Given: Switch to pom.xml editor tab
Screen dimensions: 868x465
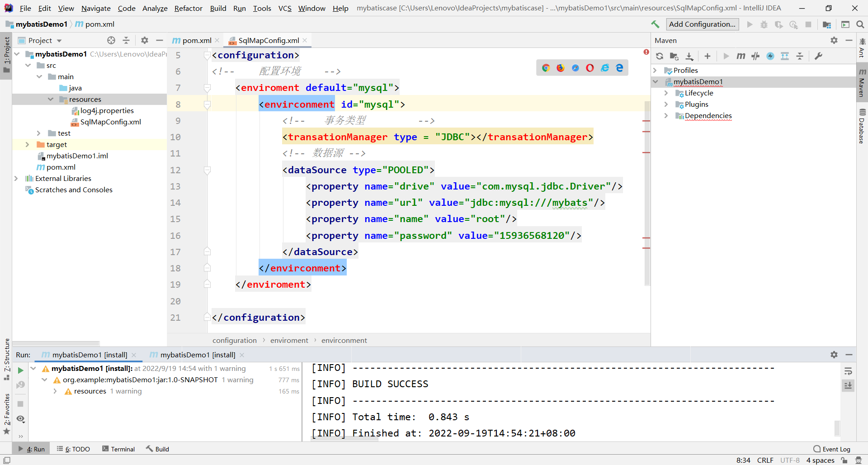Looking at the screenshot, I should tap(197, 40).
